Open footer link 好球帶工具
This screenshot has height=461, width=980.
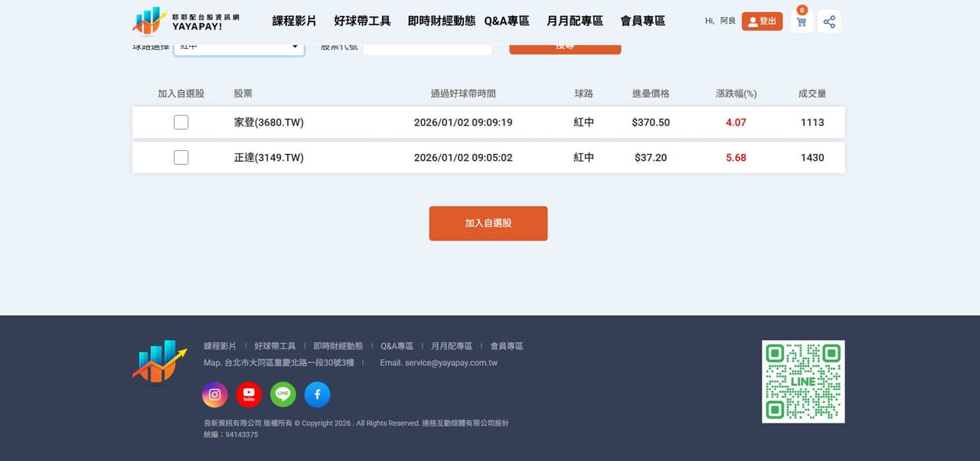point(275,346)
